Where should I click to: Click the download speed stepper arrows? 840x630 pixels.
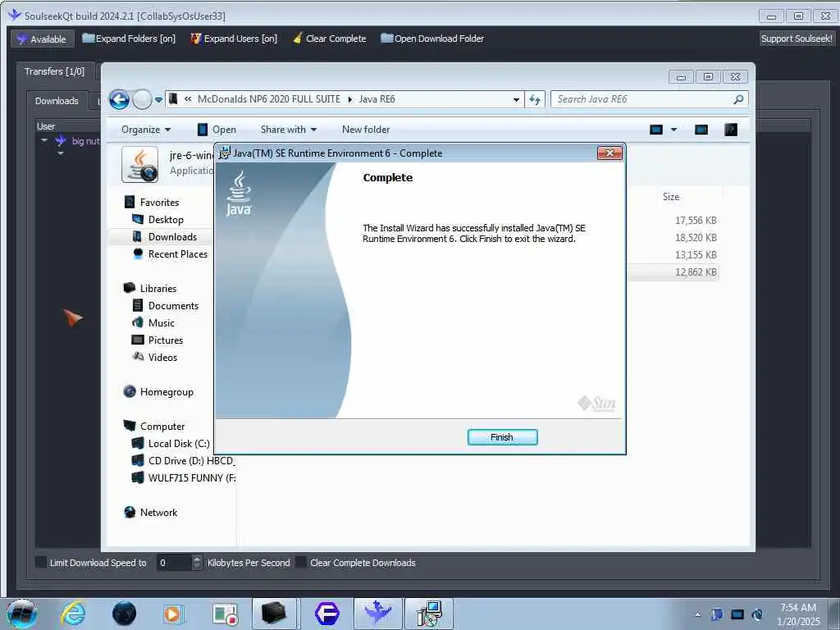pos(197,563)
